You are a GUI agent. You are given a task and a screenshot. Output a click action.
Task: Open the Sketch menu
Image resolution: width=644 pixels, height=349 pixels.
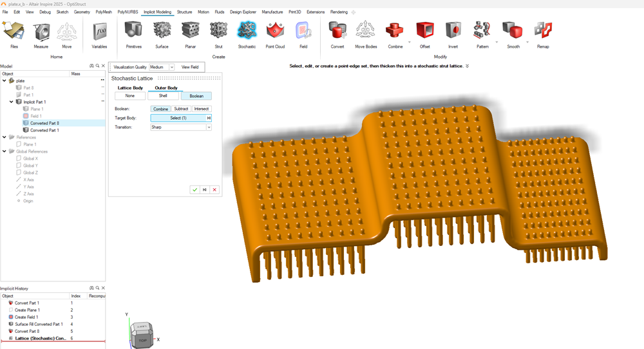62,12
